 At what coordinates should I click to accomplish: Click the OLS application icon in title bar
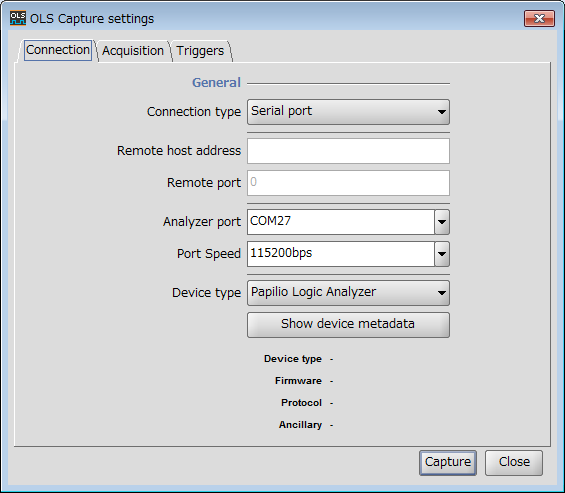pos(18,18)
